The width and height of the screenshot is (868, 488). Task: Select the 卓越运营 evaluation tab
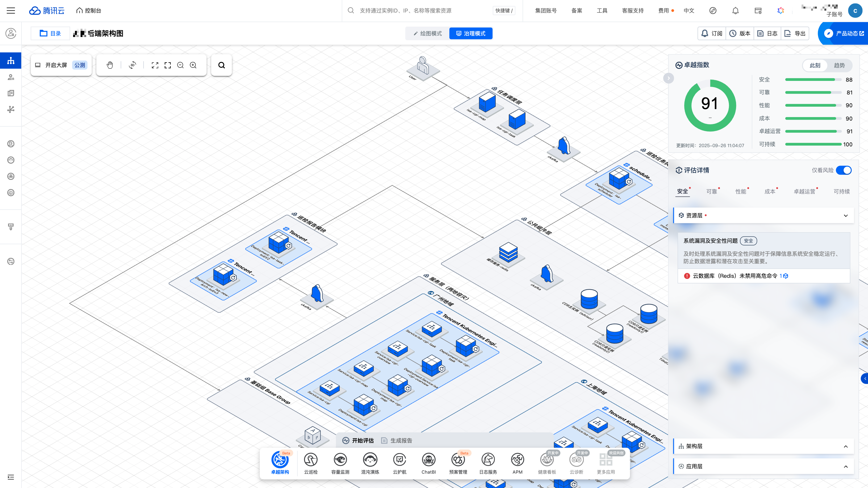804,192
